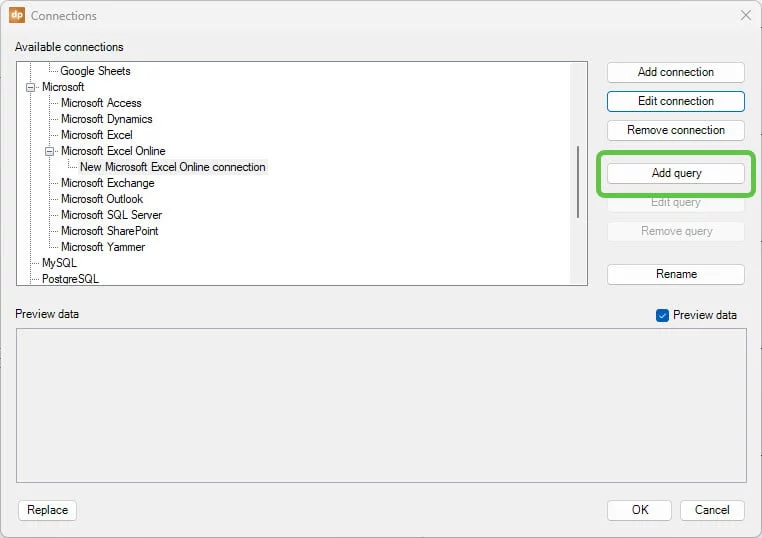Select Microsoft SharePoint in the tree
The width and height of the screenshot is (762, 538).
click(109, 231)
